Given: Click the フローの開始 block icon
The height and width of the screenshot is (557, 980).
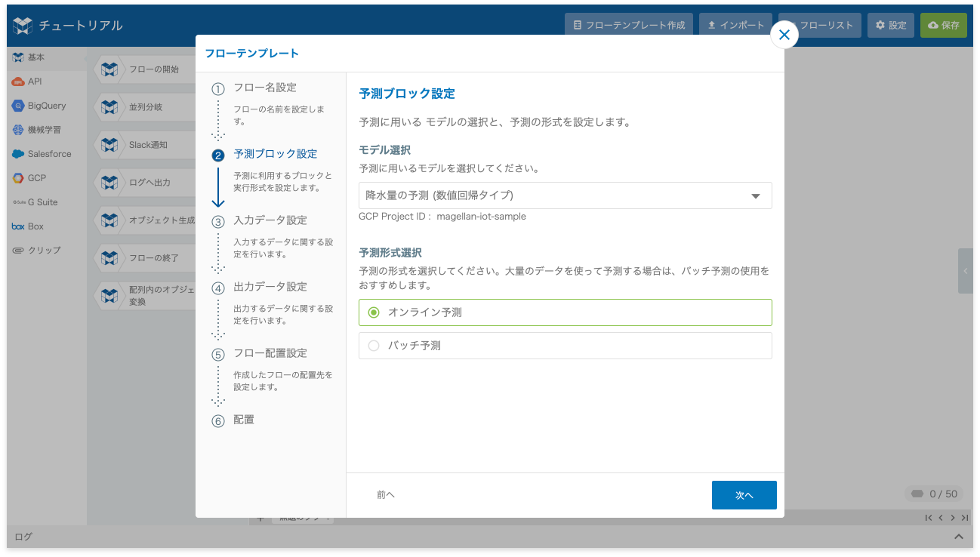Looking at the screenshot, I should [110, 69].
